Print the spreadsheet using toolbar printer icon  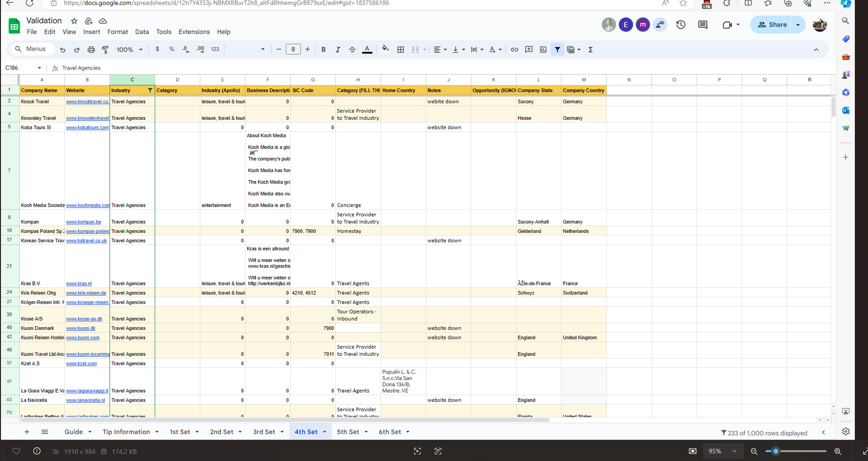pos(91,49)
